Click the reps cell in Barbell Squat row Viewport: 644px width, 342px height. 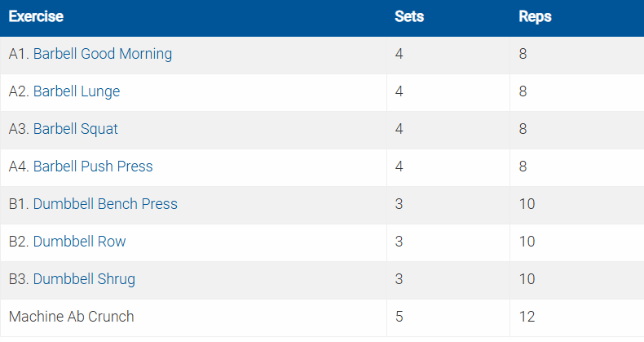click(x=523, y=129)
